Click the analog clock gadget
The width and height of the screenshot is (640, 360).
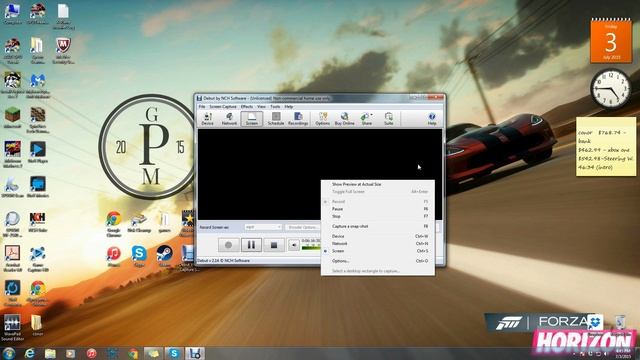pos(610,89)
